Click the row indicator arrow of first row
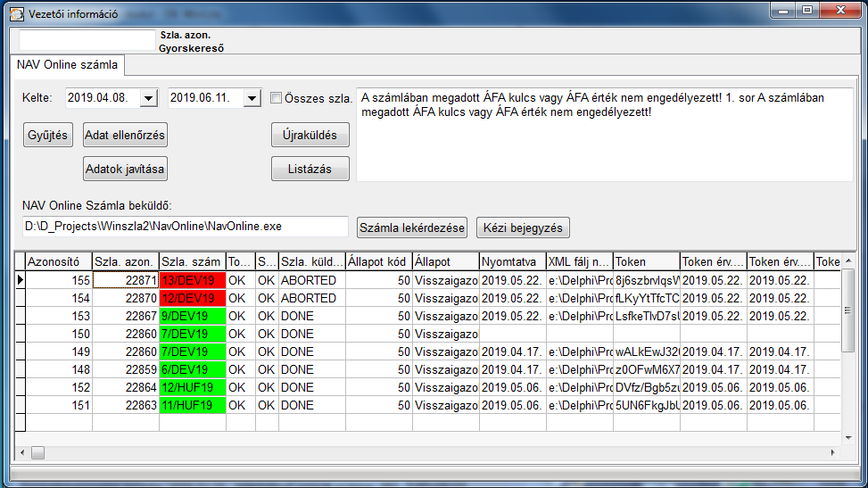Image resolution: width=868 pixels, height=488 pixels. [x=21, y=280]
